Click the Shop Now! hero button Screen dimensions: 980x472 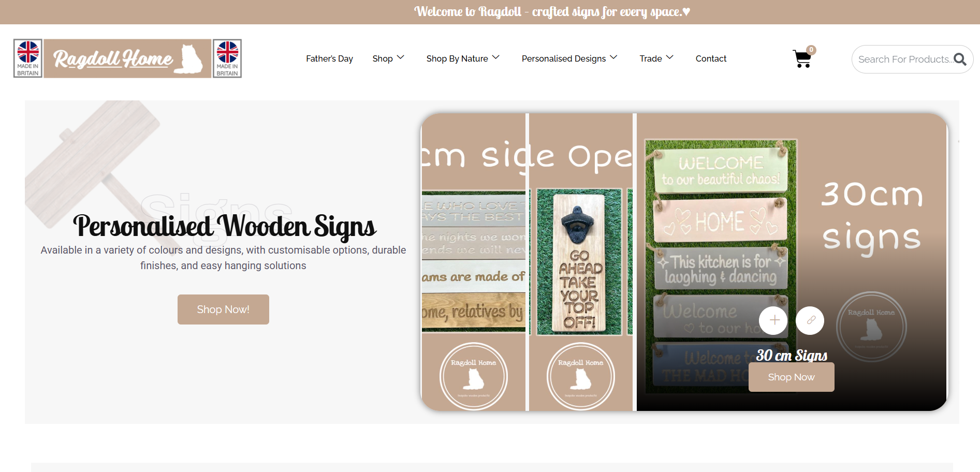pos(223,309)
